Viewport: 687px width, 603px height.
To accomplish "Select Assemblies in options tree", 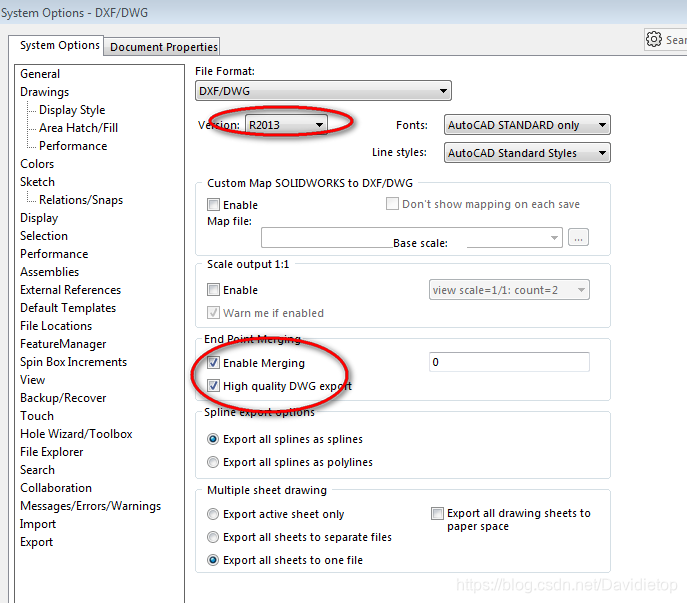I will click(50, 272).
